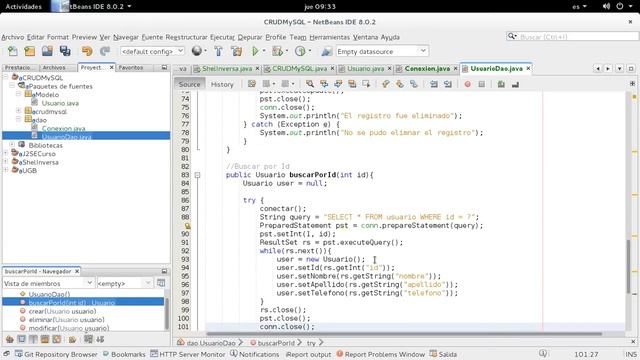Click the shift line left icon in editor toolbar
Screen dimensions: 640x360
click(x=433, y=84)
